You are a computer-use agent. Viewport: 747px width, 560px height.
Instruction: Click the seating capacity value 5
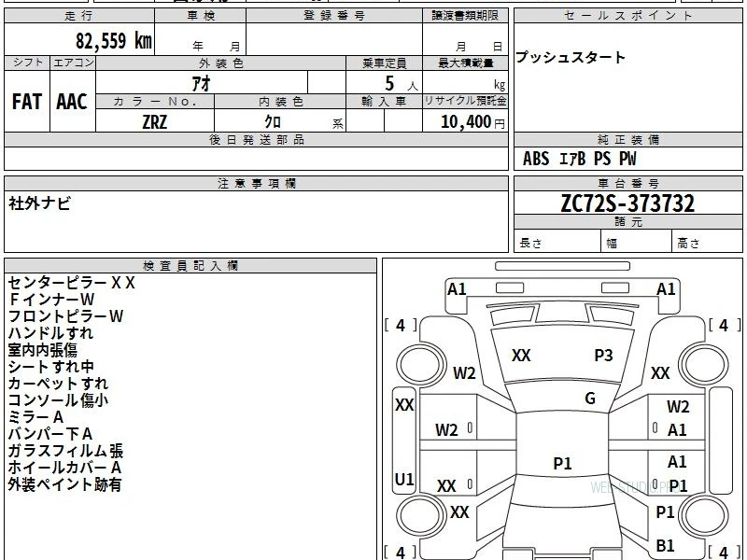389,84
